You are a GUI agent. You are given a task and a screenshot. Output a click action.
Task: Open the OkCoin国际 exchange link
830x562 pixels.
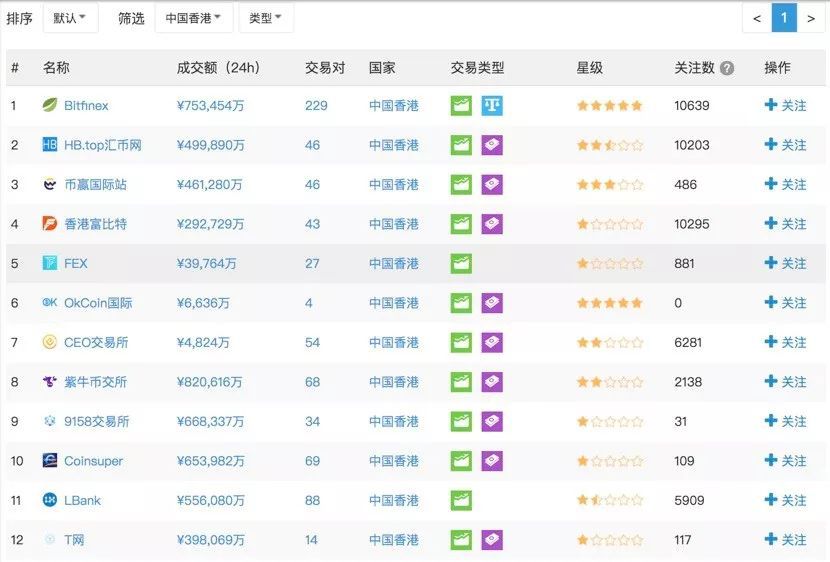pos(98,303)
